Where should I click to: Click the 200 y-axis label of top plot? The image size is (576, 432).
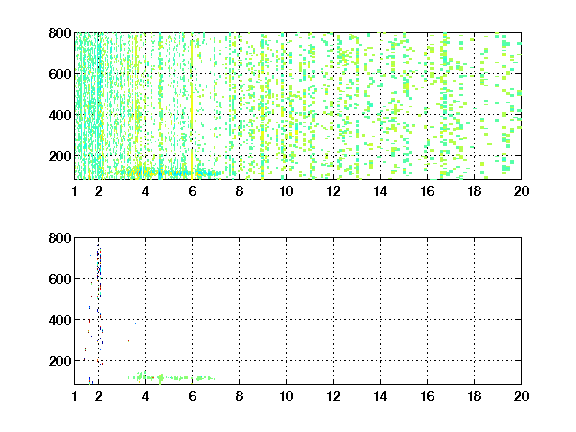[60, 156]
